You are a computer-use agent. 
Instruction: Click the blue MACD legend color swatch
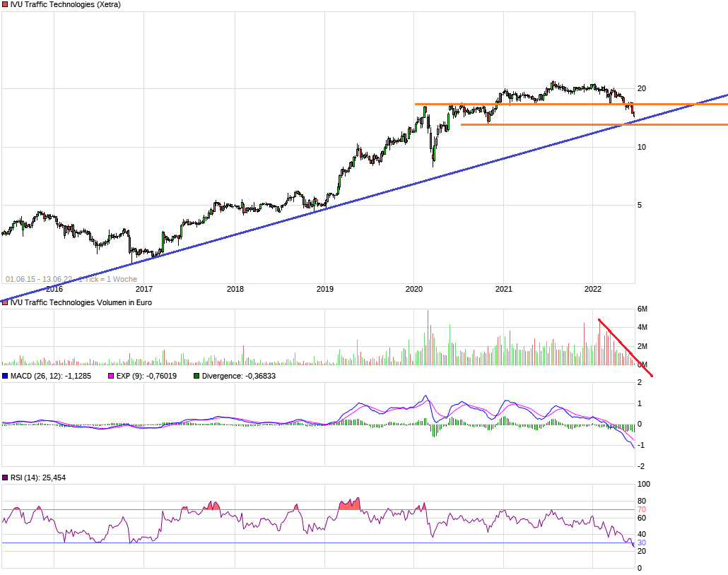click(x=5, y=376)
